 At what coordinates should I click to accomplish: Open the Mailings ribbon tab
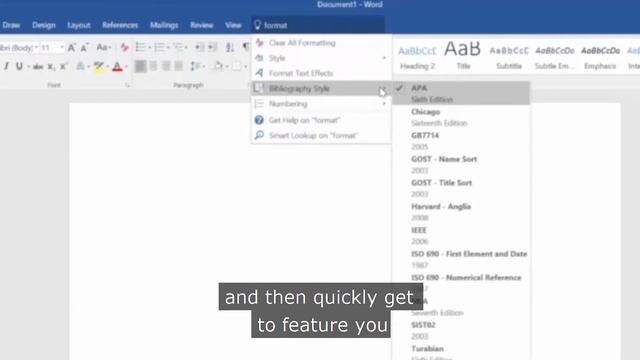(x=164, y=25)
